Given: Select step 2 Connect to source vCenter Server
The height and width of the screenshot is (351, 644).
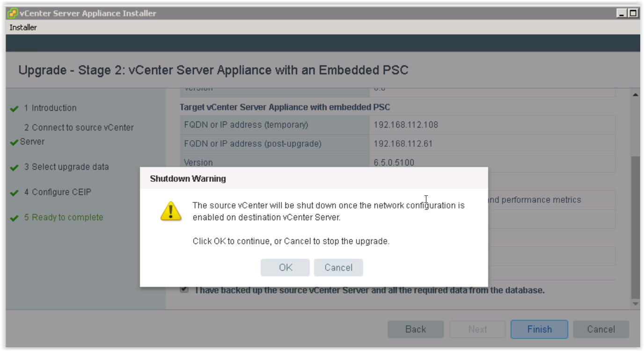Looking at the screenshot, I should [x=77, y=134].
